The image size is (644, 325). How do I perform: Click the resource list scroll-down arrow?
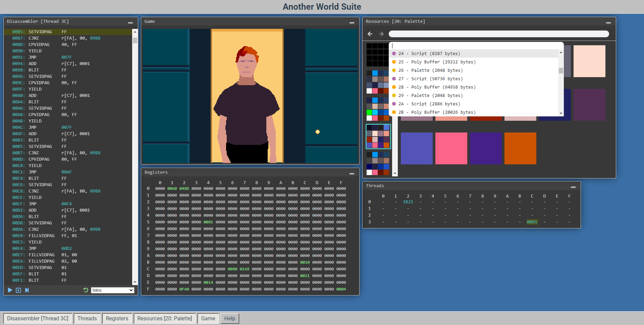point(561,113)
